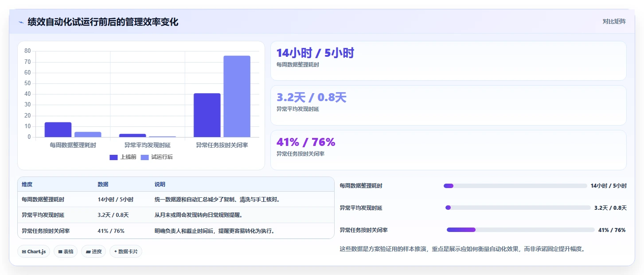Viewport: 644px width, 275px height.
Task: Click table cell 异常任务按时关闭率
Action: 46,231
